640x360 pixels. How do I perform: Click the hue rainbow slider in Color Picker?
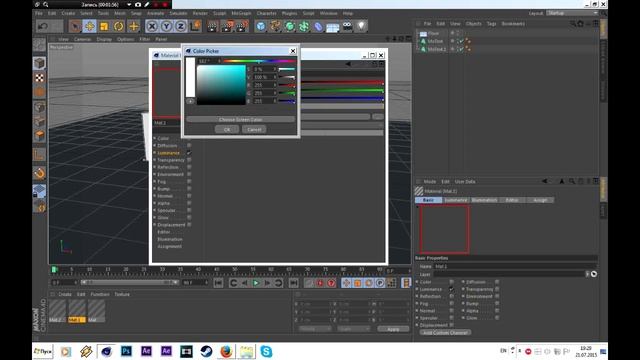coord(259,61)
